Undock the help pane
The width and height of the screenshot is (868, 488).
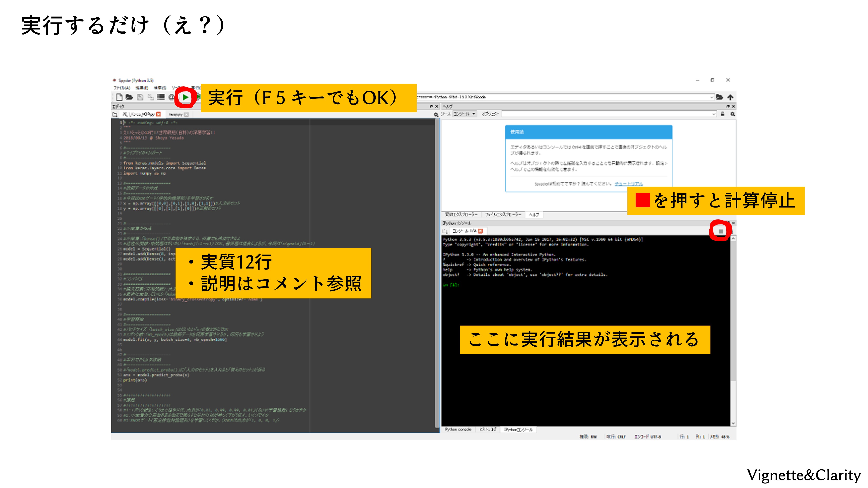pos(728,106)
